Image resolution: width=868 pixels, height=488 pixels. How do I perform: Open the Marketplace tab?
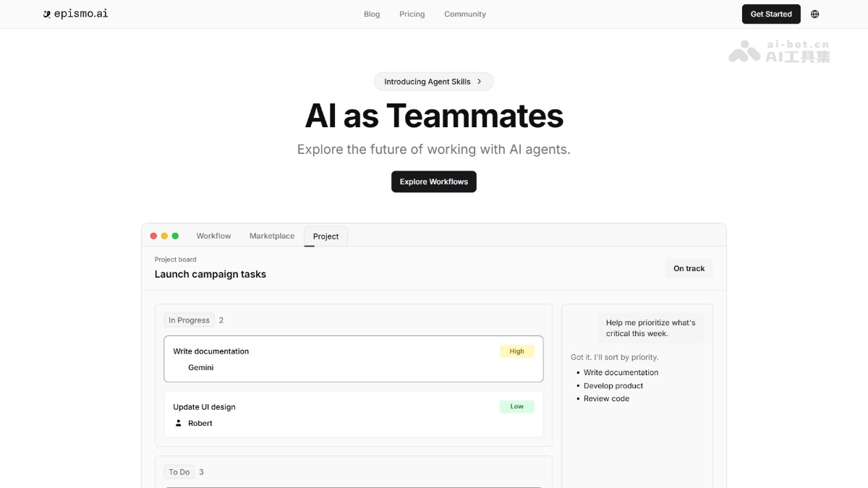272,236
